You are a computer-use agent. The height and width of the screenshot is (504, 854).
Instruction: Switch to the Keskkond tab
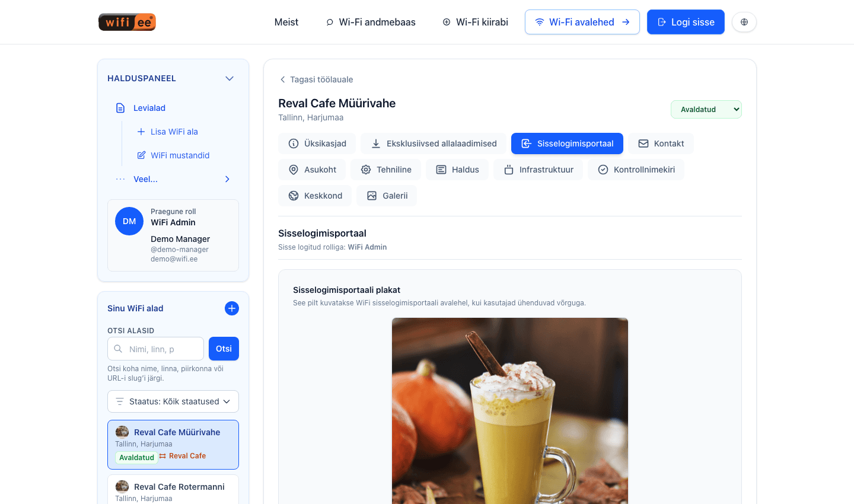(315, 196)
